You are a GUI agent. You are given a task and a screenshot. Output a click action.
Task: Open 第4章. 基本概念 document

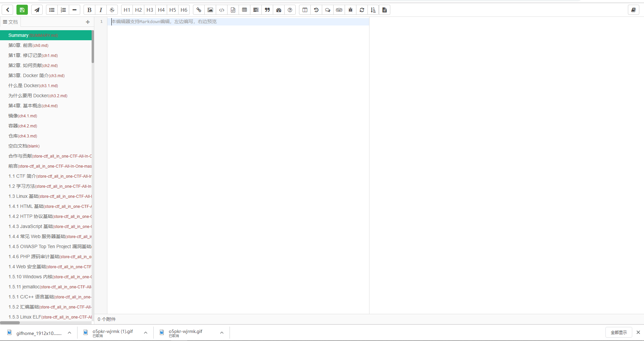(46, 106)
